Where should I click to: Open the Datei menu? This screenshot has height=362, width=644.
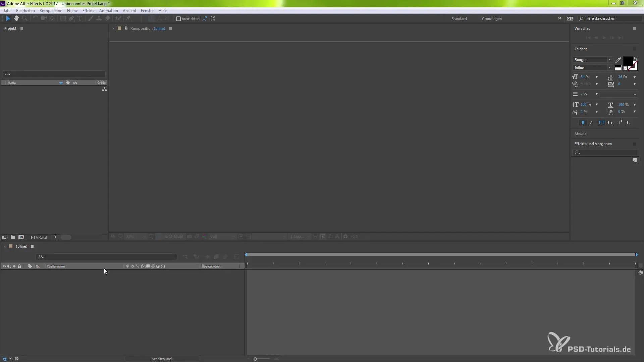[7, 11]
